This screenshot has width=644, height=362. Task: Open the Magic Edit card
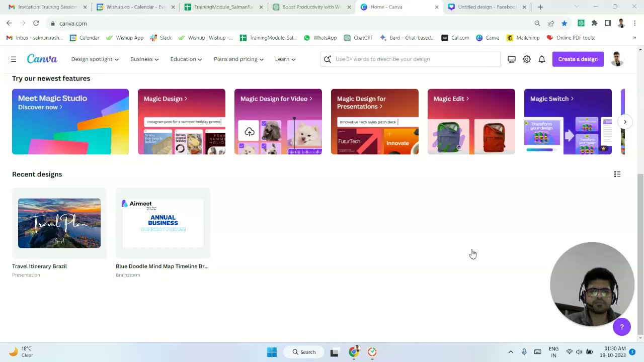coord(471,122)
